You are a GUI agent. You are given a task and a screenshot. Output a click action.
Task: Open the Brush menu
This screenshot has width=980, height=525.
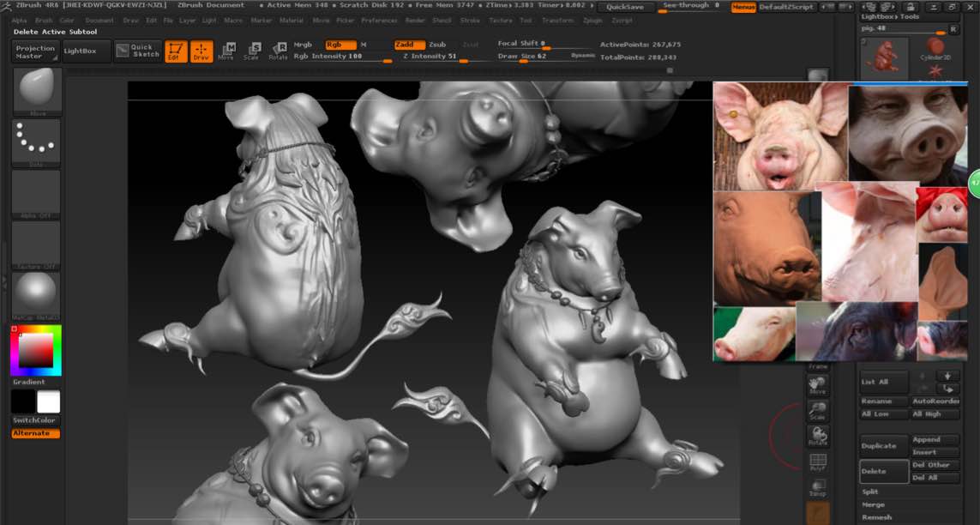coord(44,21)
